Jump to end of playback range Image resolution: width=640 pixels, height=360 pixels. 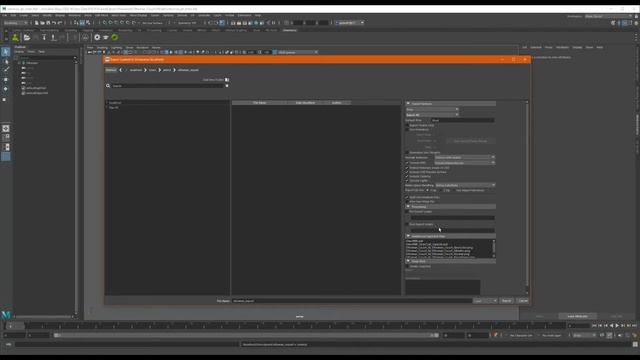[x=634, y=326]
